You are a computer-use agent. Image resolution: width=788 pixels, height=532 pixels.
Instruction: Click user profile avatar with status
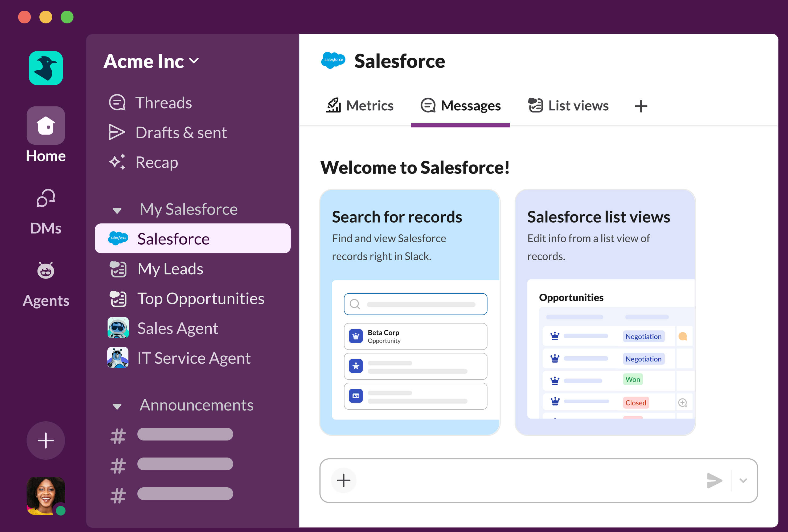click(46, 495)
